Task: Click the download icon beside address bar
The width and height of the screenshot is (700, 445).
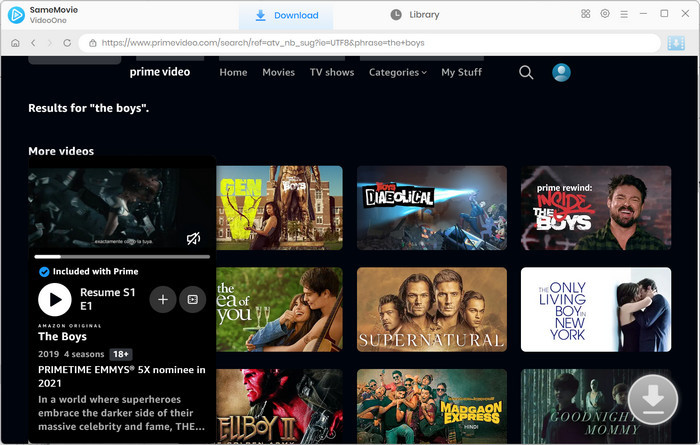Action: tap(676, 43)
